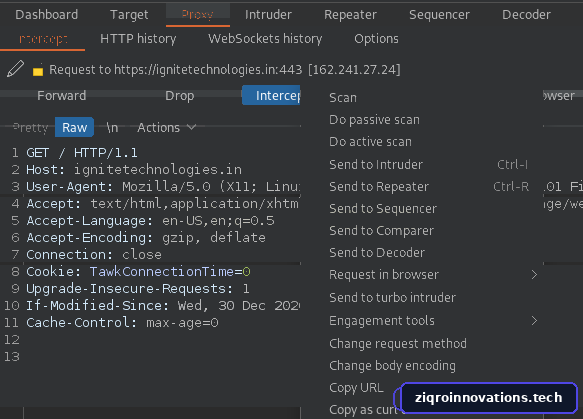Click the Cookie header line in request
583x419 pixels.
tap(138, 272)
